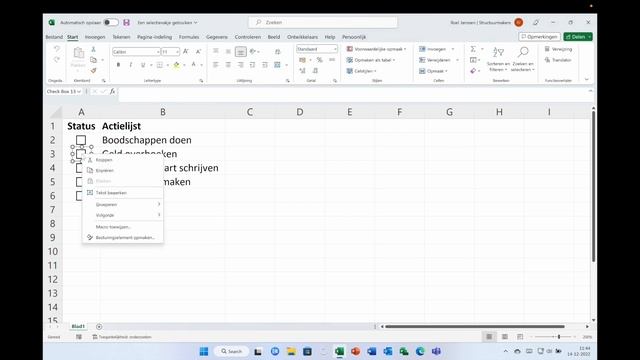Click Invoegen in the Cellen group

(436, 49)
